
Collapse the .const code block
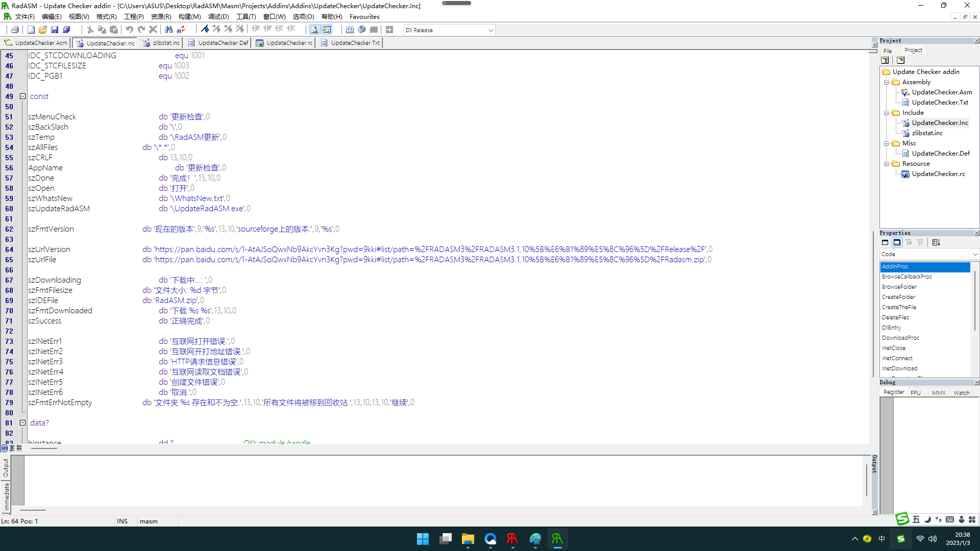[22, 96]
